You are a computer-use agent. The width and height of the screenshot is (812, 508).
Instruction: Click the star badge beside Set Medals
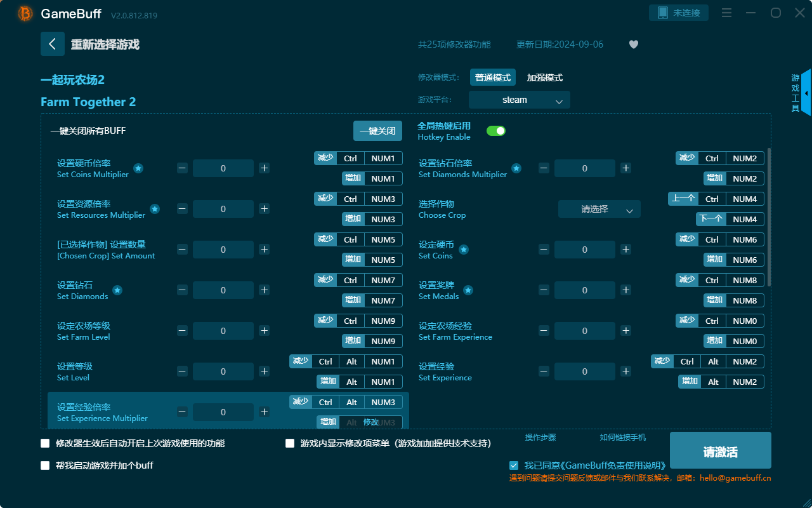468,290
